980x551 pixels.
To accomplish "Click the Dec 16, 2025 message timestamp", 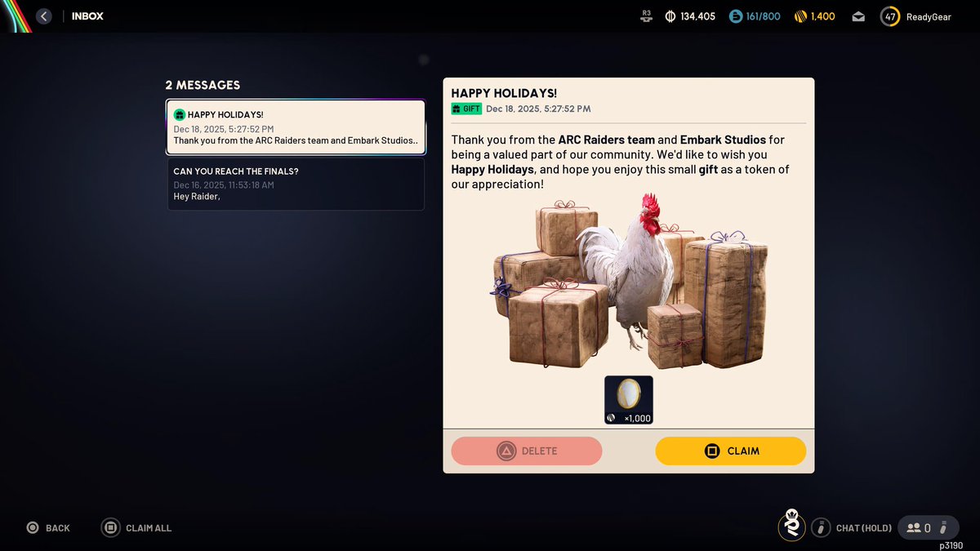I will (224, 185).
